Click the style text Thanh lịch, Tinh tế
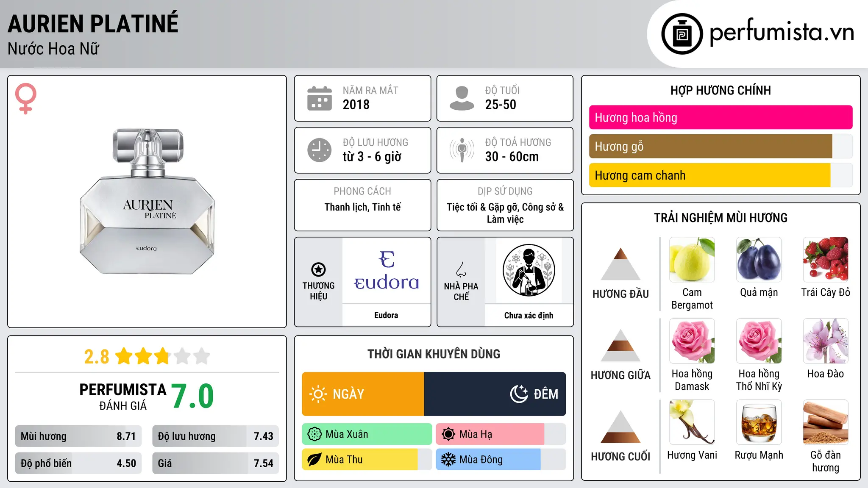Screen dimensions: 868x488 click(362, 207)
